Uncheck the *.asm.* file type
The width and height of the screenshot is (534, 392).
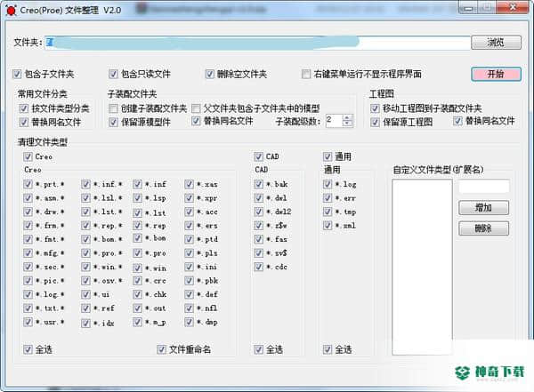[x=28, y=197]
